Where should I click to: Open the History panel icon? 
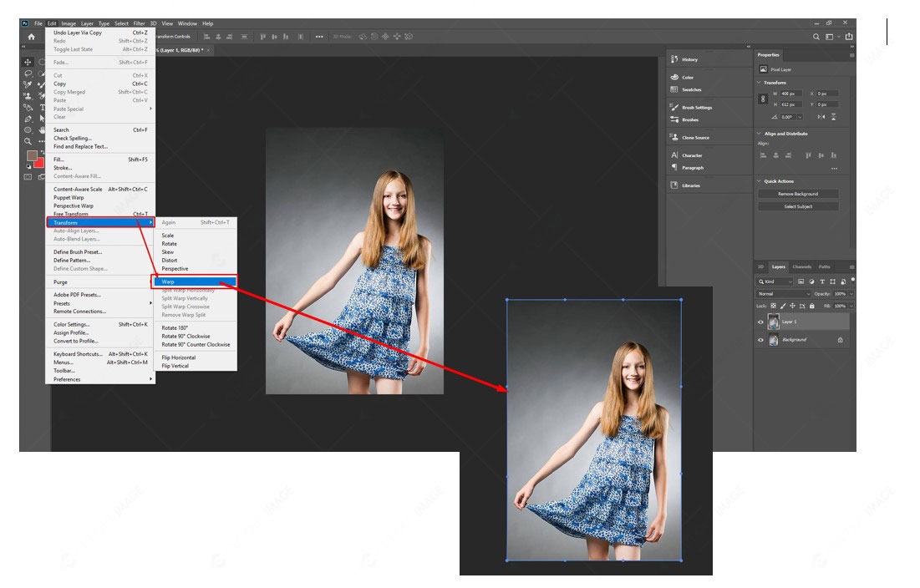point(674,59)
